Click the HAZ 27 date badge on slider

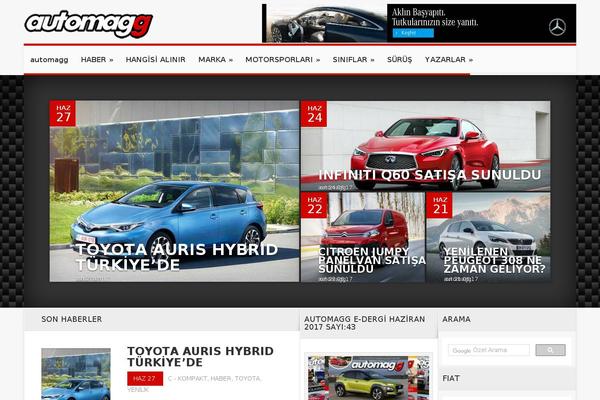coord(63,113)
